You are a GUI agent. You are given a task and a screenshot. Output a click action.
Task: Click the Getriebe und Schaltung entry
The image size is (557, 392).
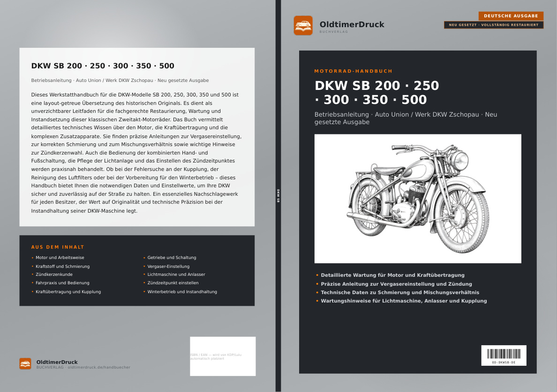(x=172, y=258)
